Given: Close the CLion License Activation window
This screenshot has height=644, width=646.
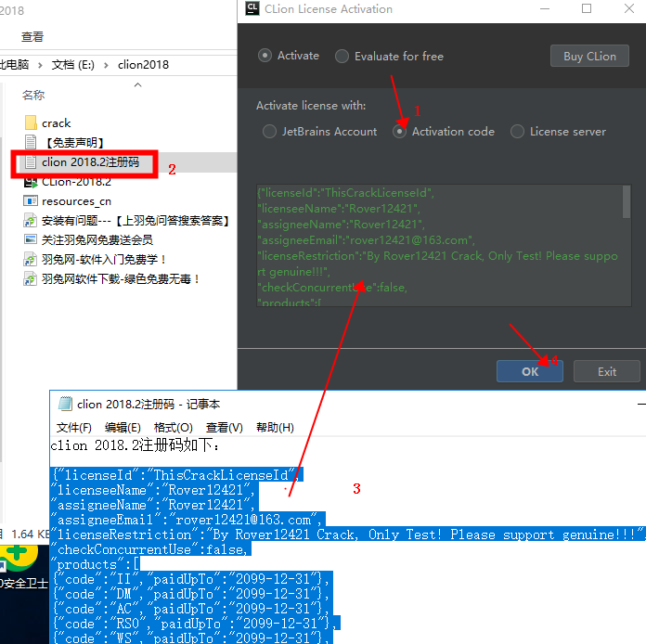Looking at the screenshot, I should [x=629, y=8].
